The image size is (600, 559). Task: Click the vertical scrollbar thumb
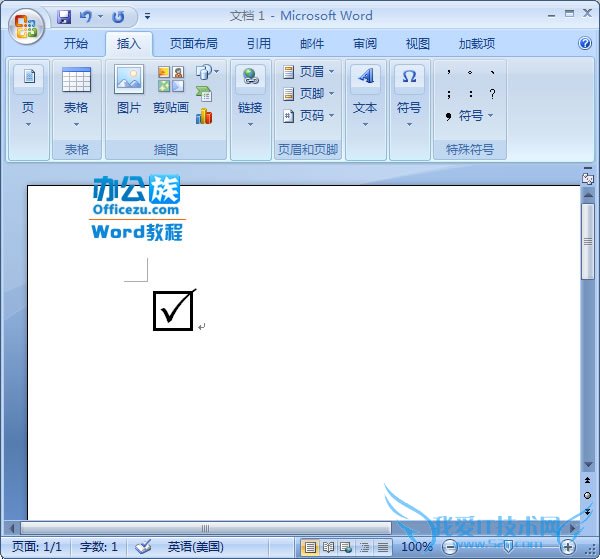(x=588, y=242)
